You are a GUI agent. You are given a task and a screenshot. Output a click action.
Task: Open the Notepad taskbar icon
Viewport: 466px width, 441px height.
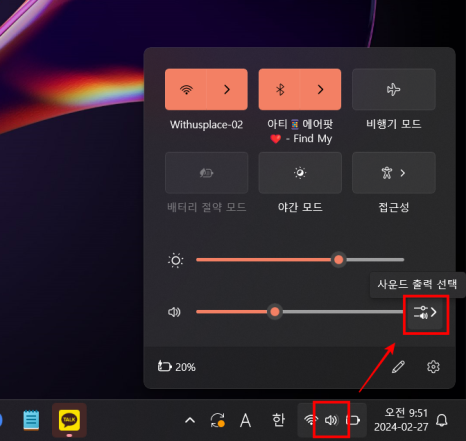point(31,420)
